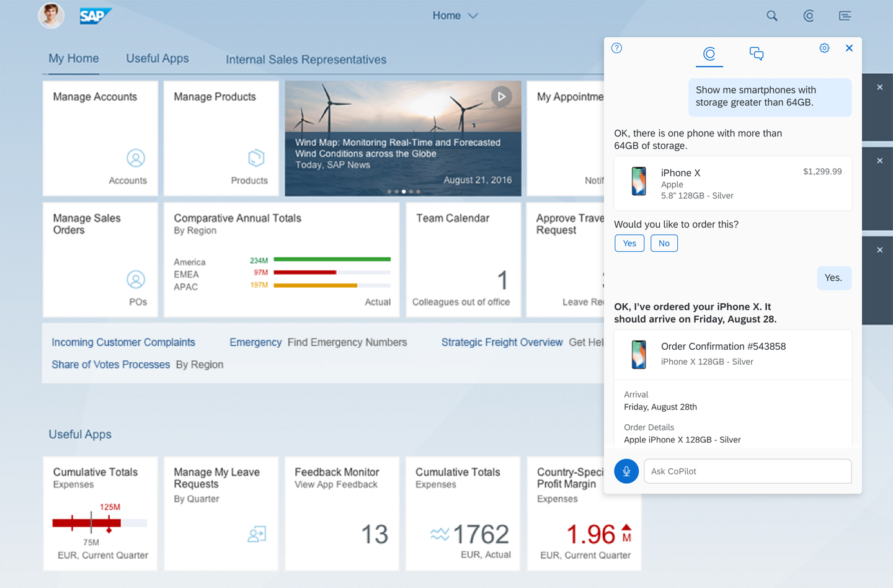Open the Manage Accounts tile
The height and width of the screenshot is (588, 893).
pos(100,138)
